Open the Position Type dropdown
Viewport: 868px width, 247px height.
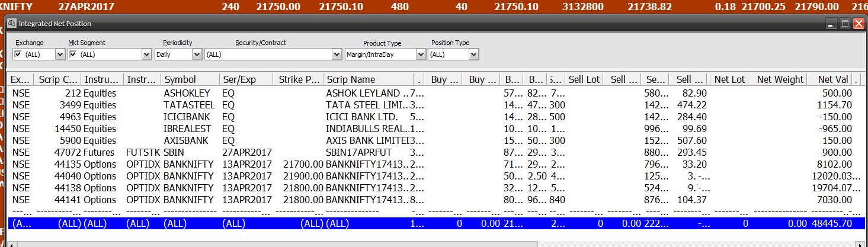click(473, 54)
